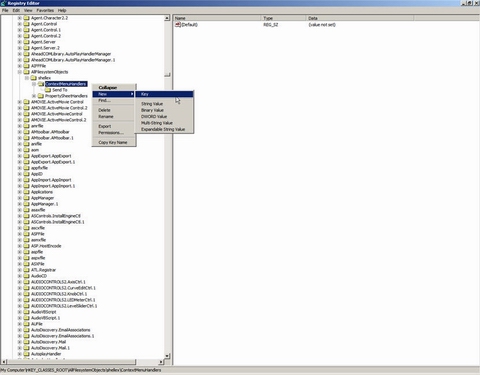Click the AppID folder icon
The width and height of the screenshot is (480, 375).
(27, 174)
